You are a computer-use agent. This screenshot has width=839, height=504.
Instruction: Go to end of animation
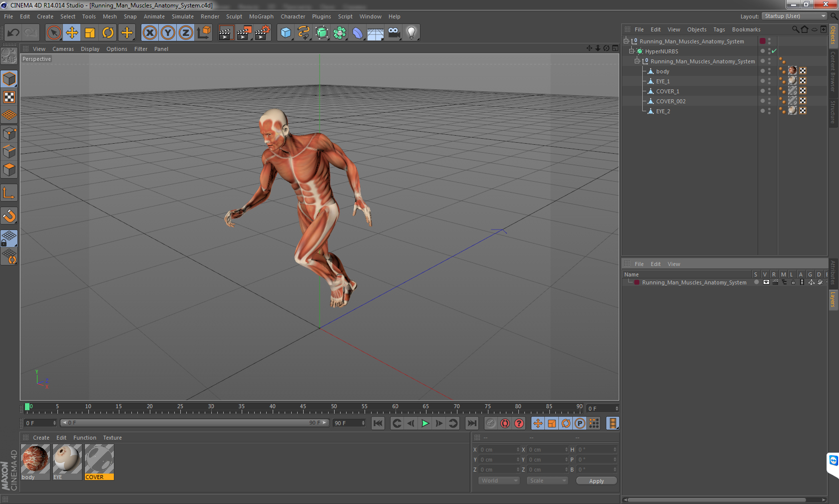(x=471, y=423)
